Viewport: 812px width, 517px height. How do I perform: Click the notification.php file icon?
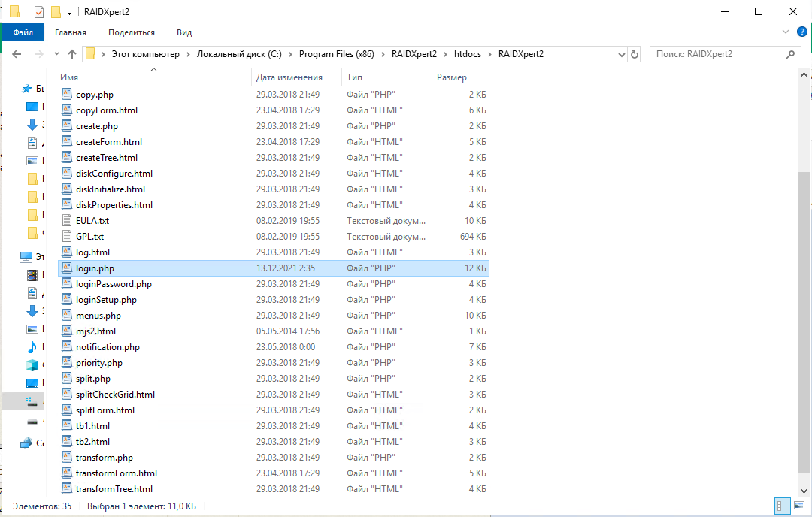point(67,346)
